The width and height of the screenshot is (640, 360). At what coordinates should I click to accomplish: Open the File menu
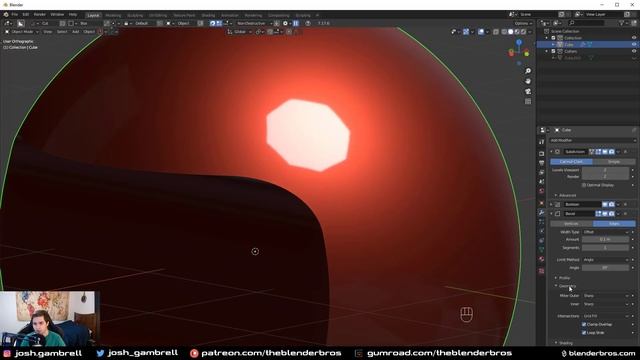tap(15, 14)
